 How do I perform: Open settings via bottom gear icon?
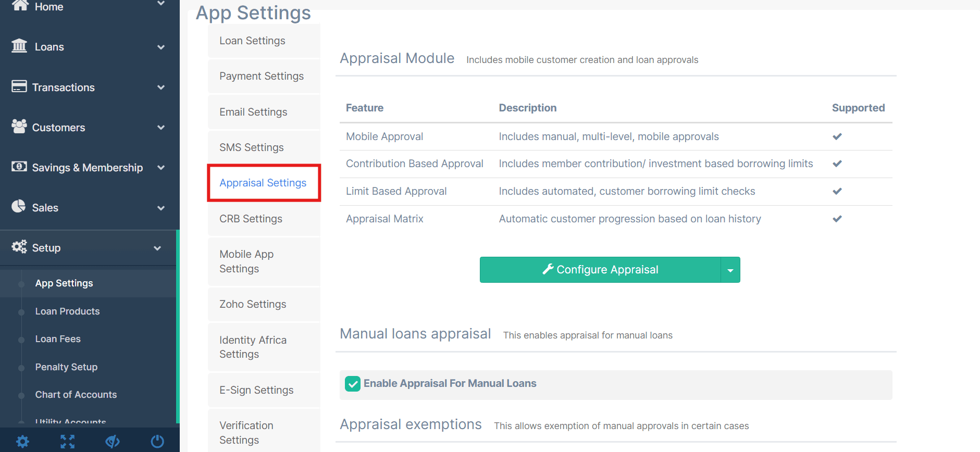(22, 442)
